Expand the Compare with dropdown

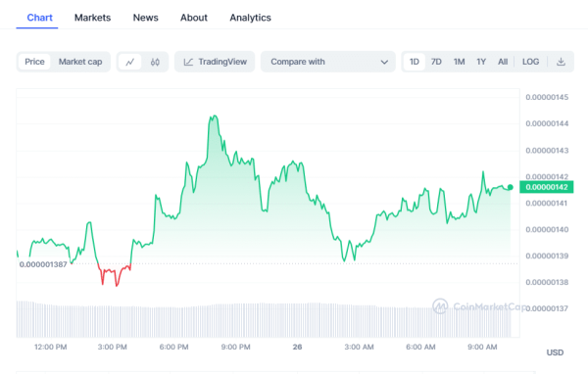[328, 62]
